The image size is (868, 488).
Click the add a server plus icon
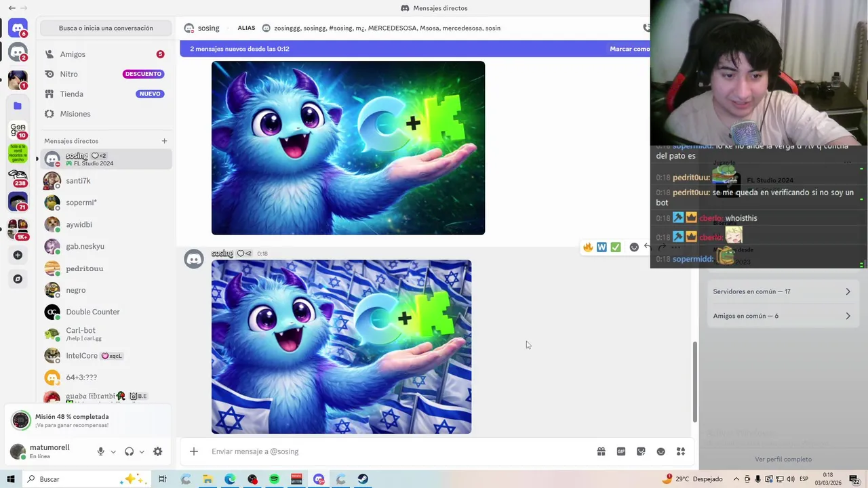(18, 255)
